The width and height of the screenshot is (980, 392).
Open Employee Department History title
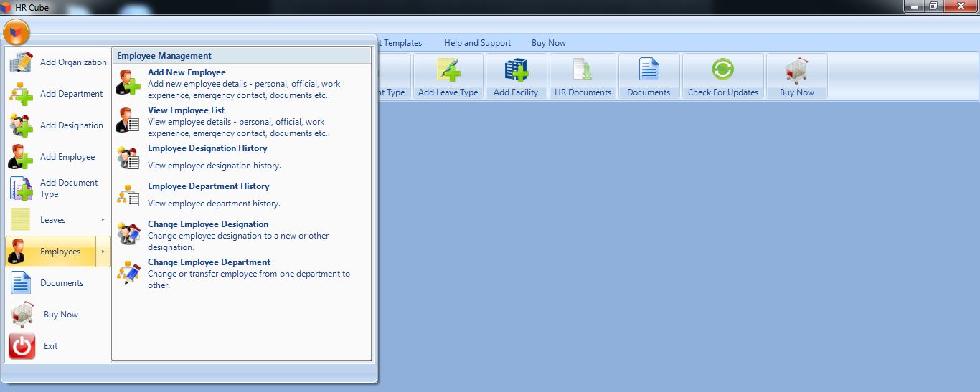click(x=209, y=186)
